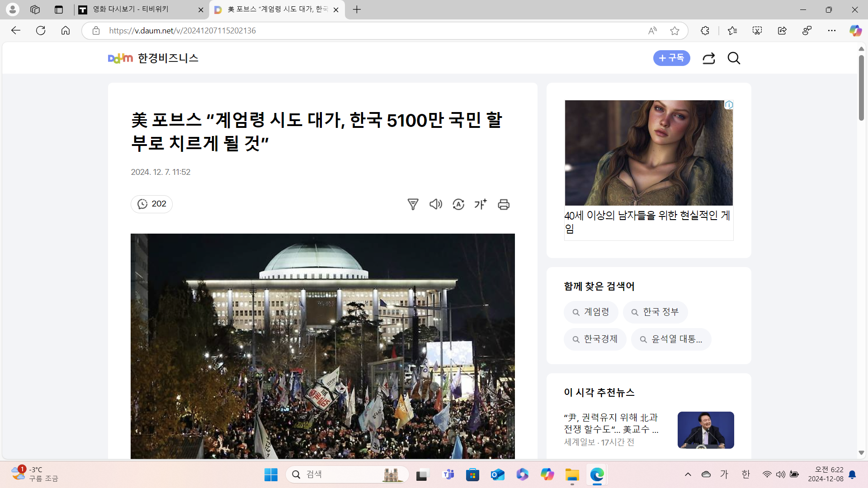Click the font size adjust icon
The width and height of the screenshot is (868, 488).
481,204
